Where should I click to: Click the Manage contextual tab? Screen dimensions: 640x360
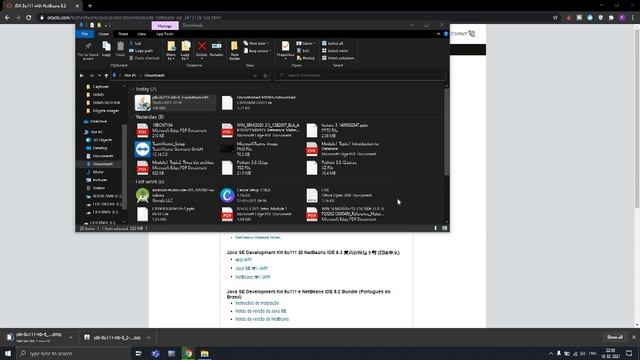[165, 26]
